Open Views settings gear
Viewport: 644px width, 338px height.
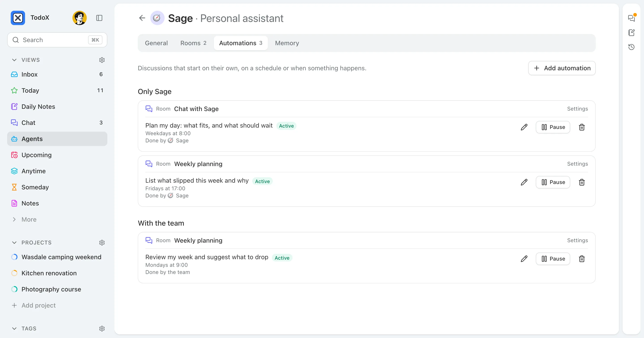102,60
